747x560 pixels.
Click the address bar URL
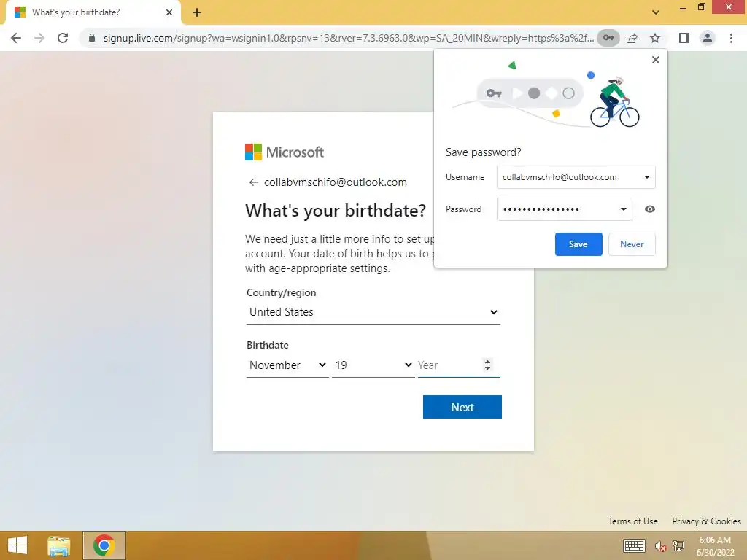pos(348,38)
